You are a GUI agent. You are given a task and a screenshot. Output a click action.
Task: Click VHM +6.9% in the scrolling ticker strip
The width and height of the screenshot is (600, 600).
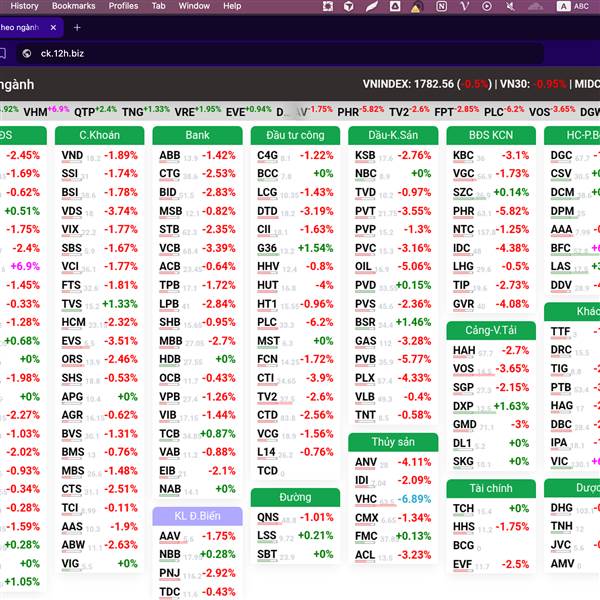point(46,111)
